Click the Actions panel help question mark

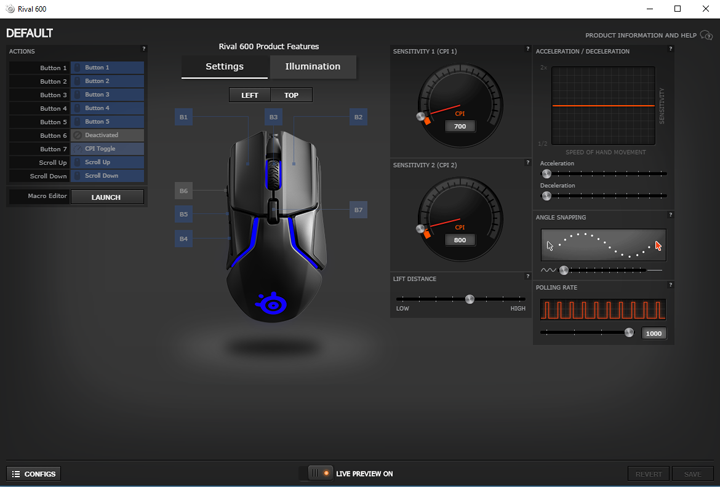pos(144,49)
